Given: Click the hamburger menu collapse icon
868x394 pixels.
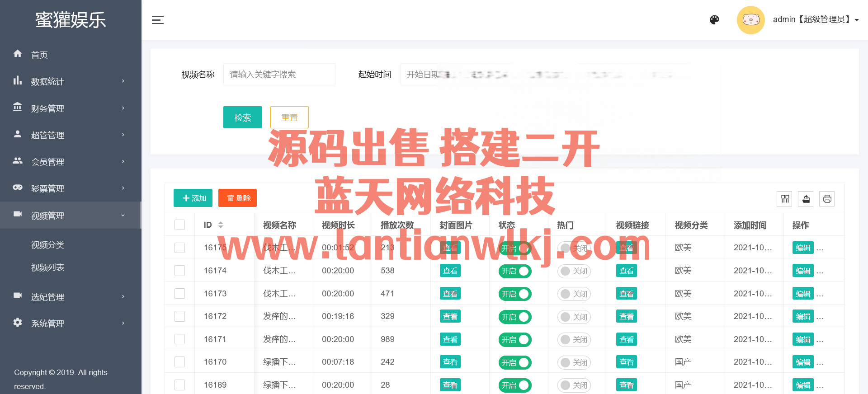Looking at the screenshot, I should (x=157, y=20).
